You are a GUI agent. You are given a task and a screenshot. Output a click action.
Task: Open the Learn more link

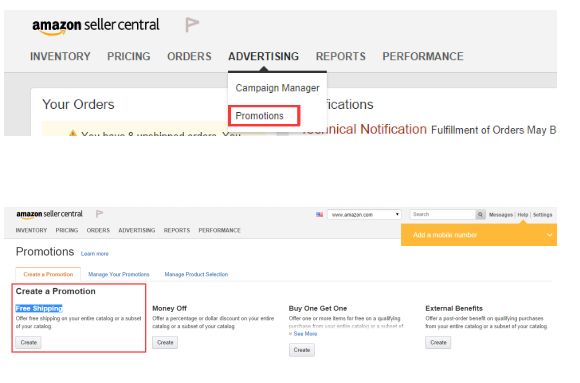95,254
